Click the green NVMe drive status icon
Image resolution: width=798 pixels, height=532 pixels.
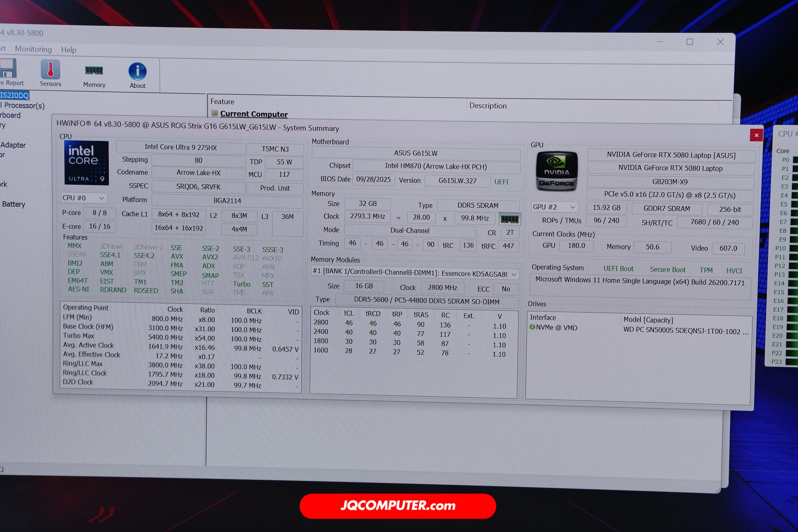tap(532, 327)
